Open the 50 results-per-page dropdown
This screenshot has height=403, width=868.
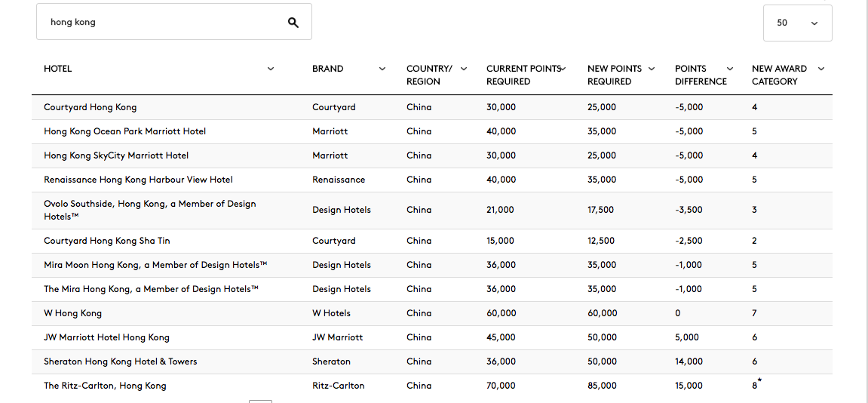(797, 23)
